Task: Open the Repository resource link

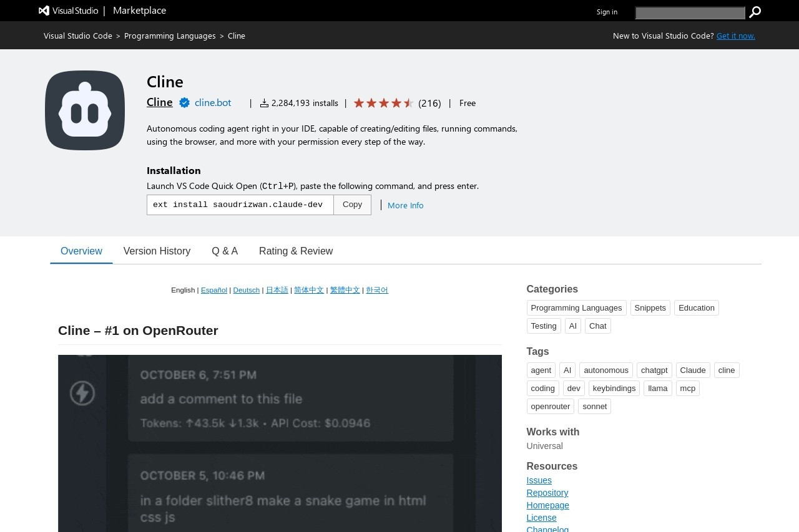Action: (x=547, y=493)
